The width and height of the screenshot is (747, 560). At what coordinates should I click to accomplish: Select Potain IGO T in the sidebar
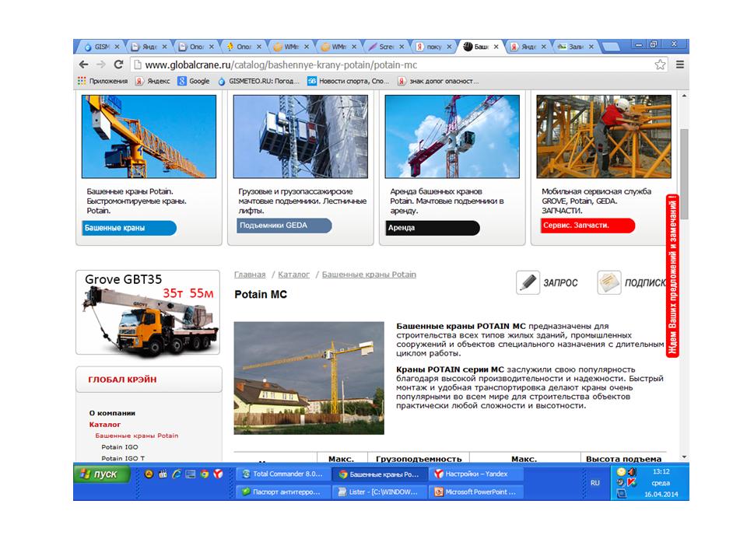123,459
